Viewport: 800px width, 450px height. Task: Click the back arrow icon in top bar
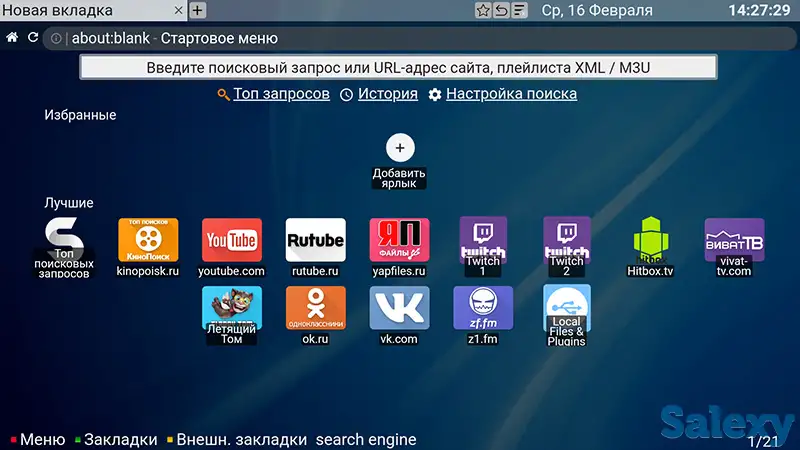tap(501, 10)
